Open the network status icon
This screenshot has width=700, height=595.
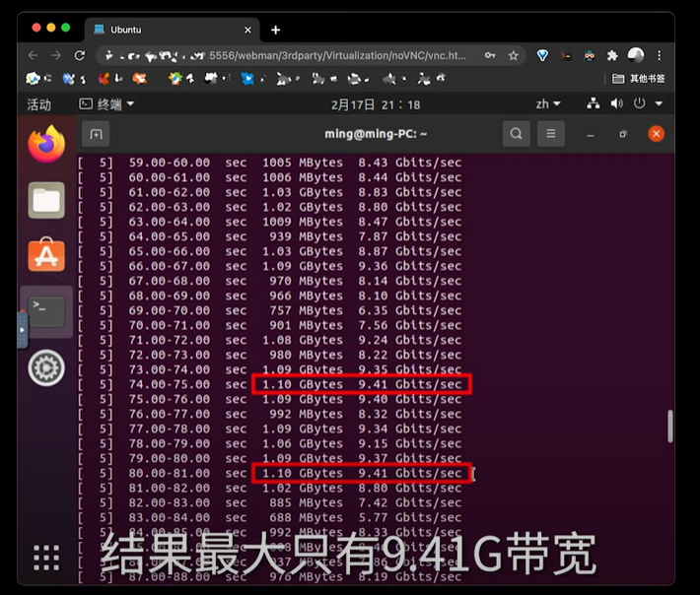[x=594, y=103]
